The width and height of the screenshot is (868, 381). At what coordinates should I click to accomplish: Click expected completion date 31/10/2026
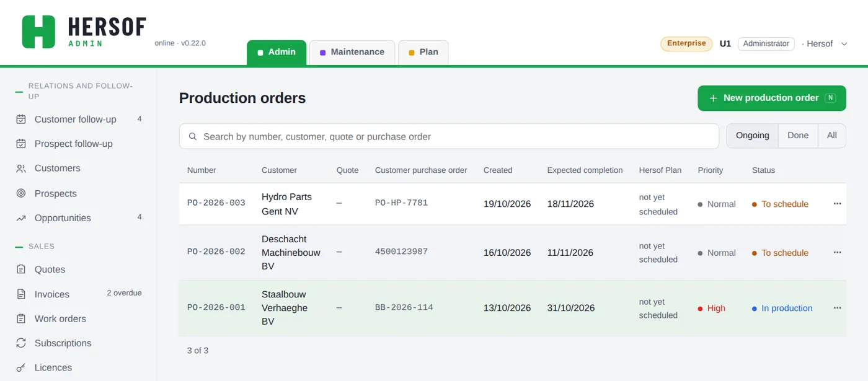click(571, 308)
